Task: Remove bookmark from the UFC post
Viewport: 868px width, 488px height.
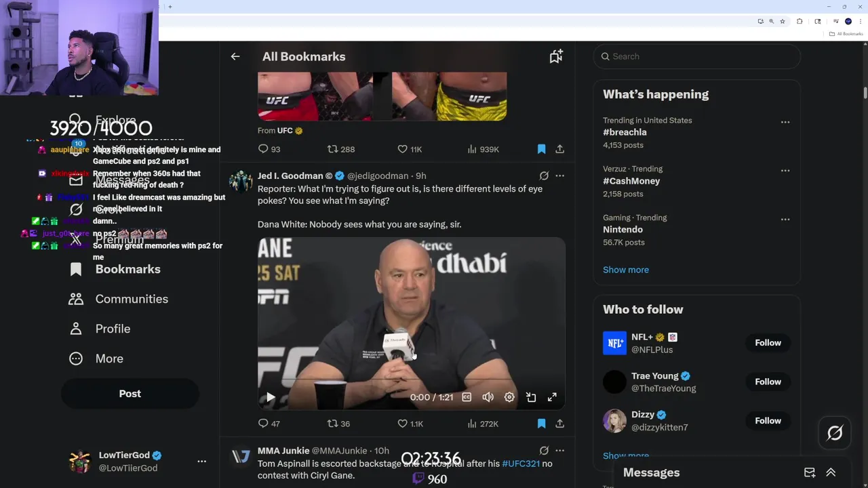Action: [x=541, y=149]
